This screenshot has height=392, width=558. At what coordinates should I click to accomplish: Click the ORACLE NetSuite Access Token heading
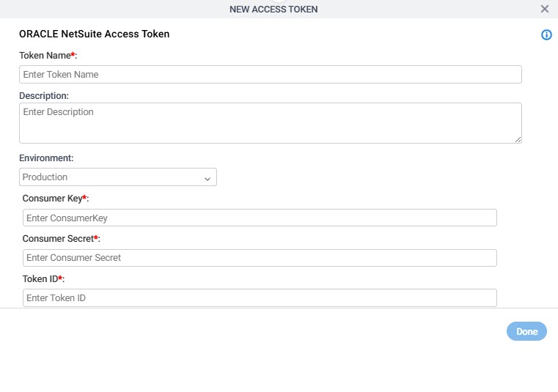pos(95,34)
